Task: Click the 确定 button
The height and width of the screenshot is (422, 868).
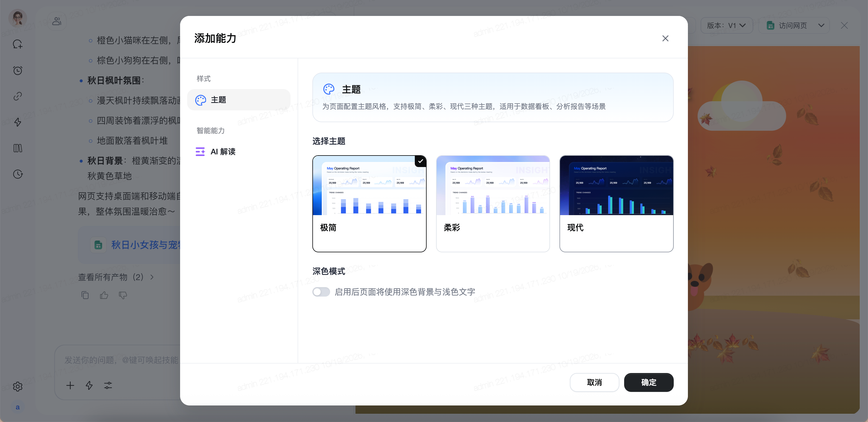Action: pyautogui.click(x=649, y=382)
